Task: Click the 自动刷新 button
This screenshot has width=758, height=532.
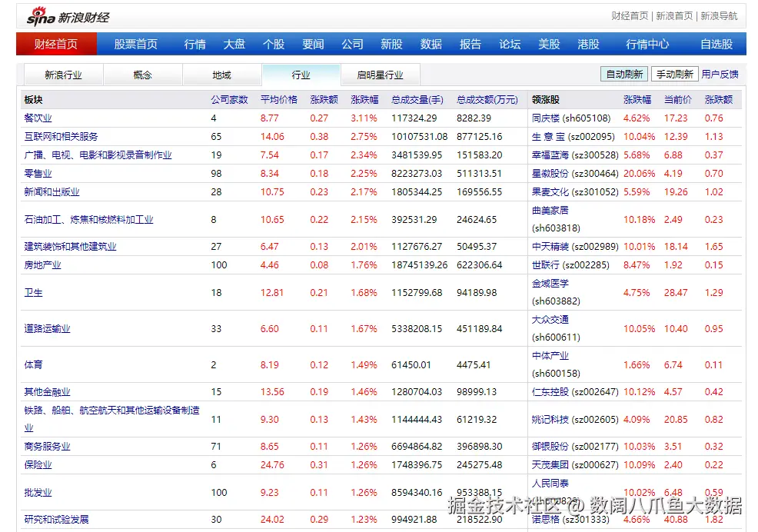Action: [x=624, y=74]
